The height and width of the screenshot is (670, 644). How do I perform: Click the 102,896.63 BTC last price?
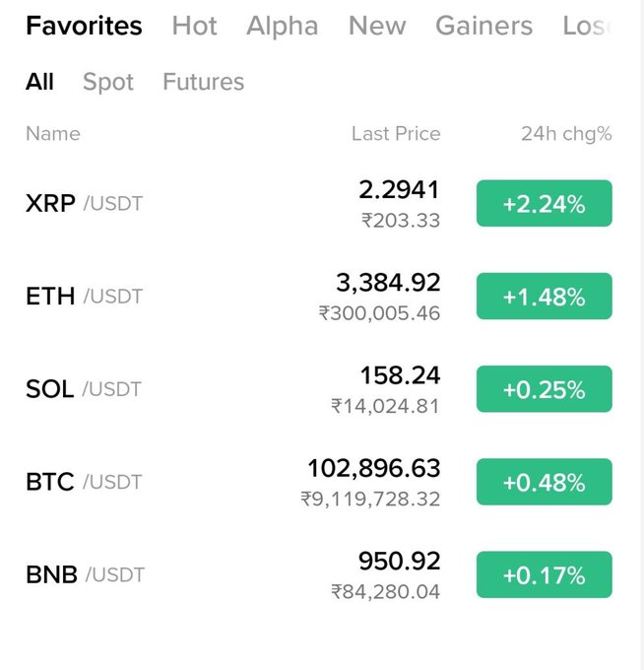pyautogui.click(x=374, y=468)
